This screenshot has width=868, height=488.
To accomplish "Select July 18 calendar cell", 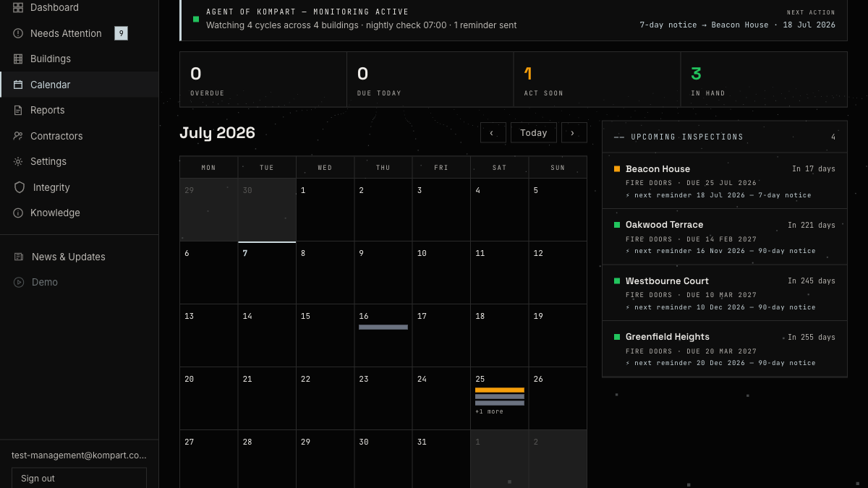I will (x=500, y=335).
